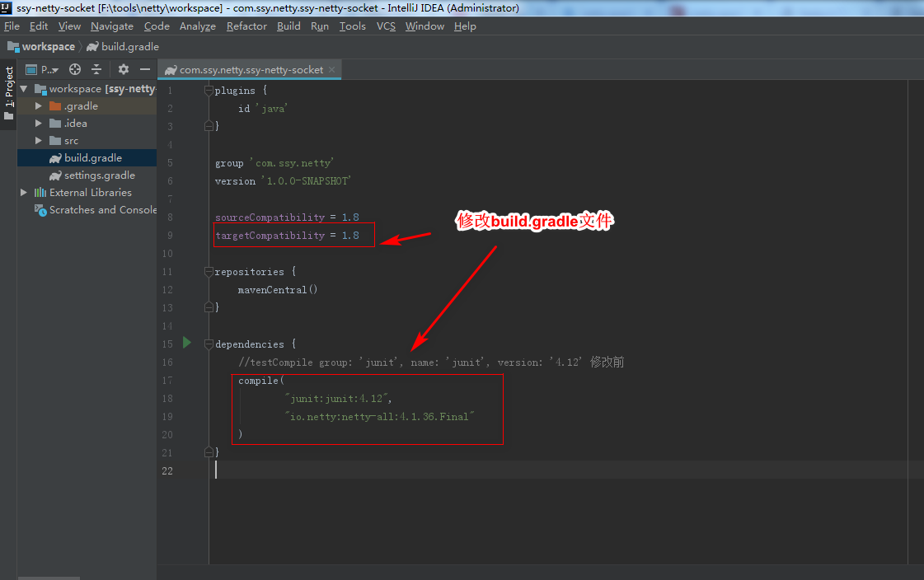Screen dimensions: 924x580
Task: Click the locate/scroll from source icon
Action: pyautogui.click(x=75, y=69)
